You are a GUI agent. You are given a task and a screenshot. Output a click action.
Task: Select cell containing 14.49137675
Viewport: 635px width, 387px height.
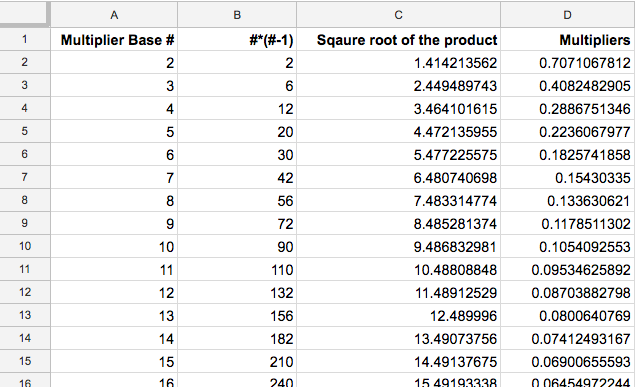pyautogui.click(x=398, y=361)
